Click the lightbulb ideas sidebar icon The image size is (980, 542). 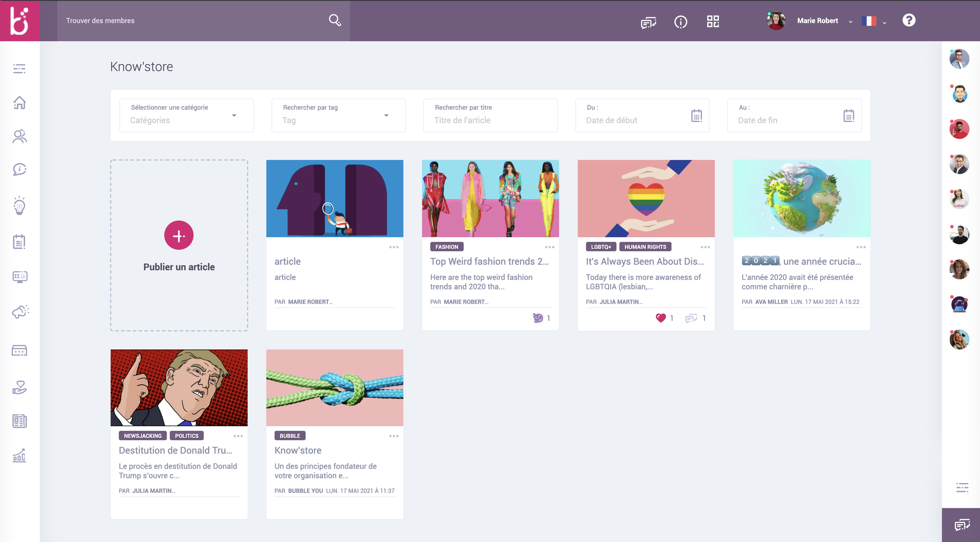[20, 206]
